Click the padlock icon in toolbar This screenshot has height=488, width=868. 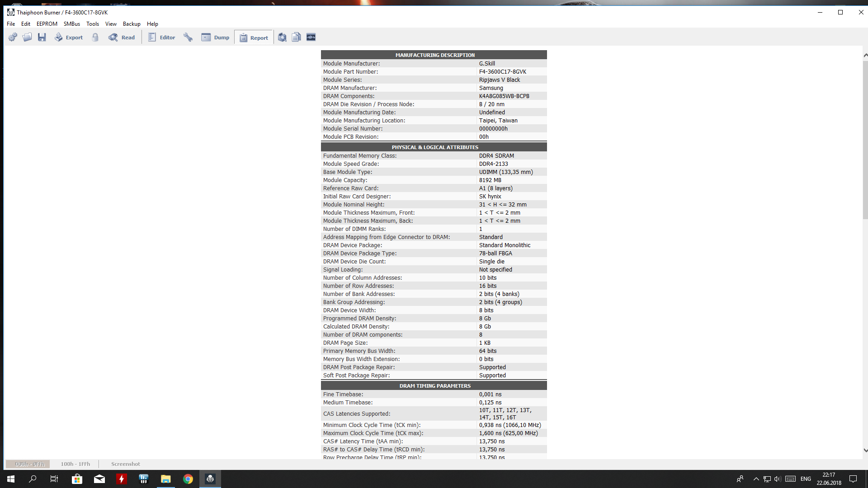point(95,38)
